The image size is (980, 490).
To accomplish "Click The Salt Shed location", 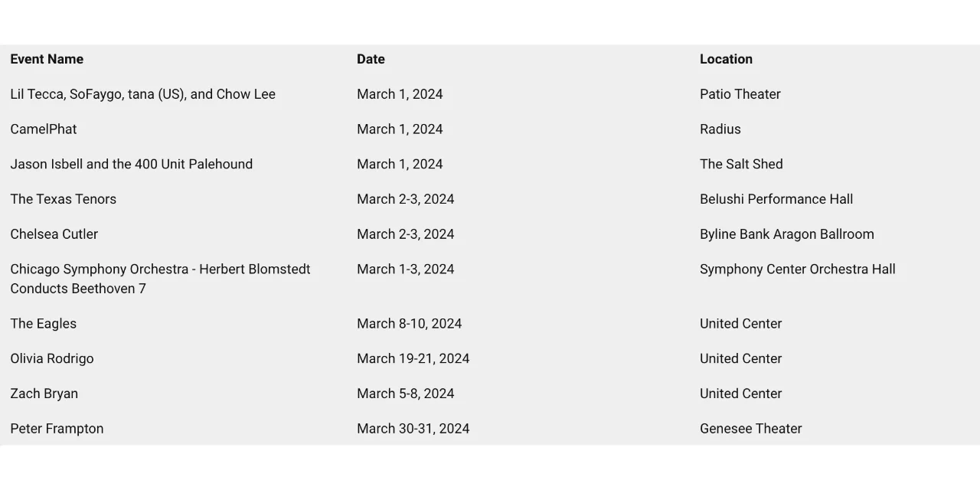I will pos(741,164).
